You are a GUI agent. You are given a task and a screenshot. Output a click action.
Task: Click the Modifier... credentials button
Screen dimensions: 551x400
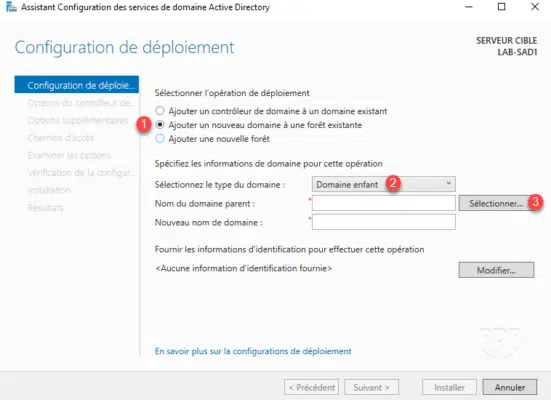coord(496,270)
